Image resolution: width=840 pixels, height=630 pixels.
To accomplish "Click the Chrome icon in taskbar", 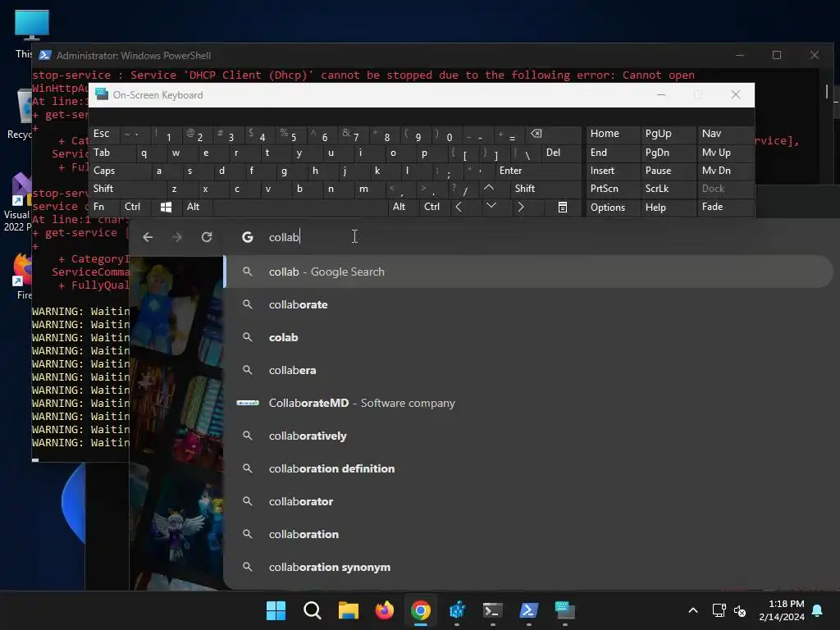I will pos(421,610).
